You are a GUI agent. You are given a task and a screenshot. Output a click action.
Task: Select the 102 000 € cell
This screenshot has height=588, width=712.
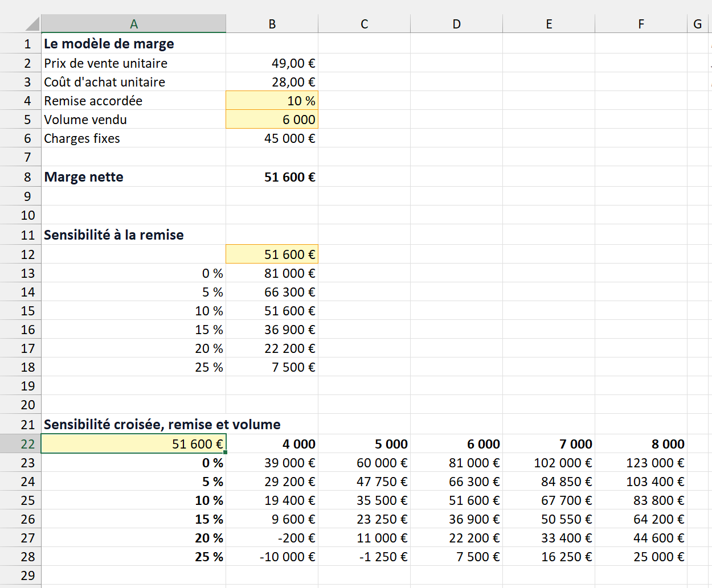pyautogui.click(x=549, y=463)
